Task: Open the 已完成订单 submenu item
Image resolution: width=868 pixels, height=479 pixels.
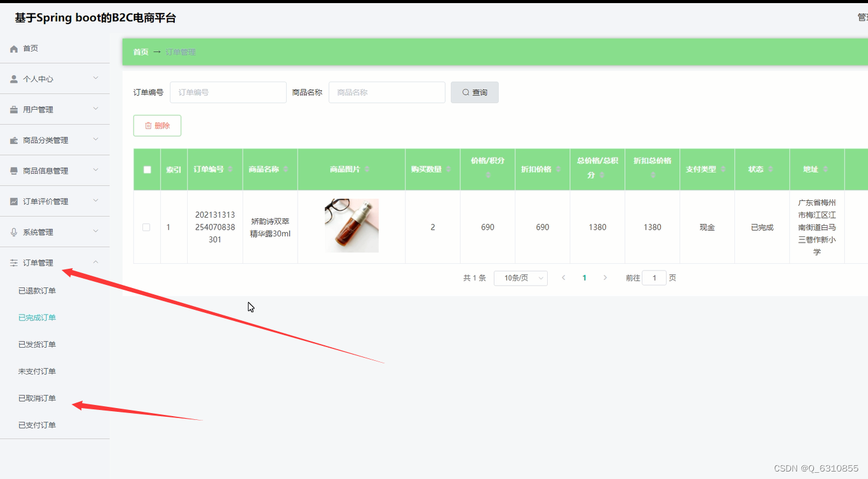Action: point(37,318)
